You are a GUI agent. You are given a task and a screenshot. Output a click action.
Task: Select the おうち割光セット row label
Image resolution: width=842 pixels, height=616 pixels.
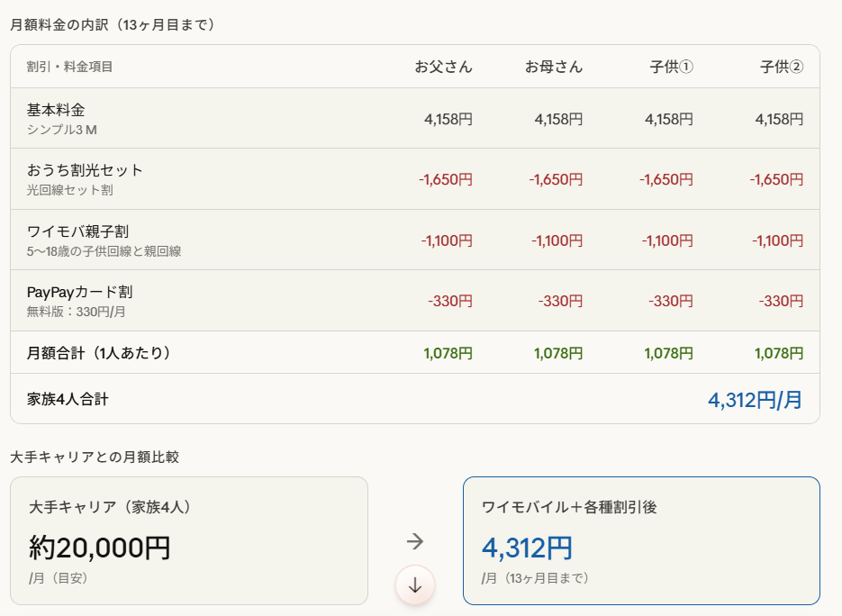[x=85, y=170]
